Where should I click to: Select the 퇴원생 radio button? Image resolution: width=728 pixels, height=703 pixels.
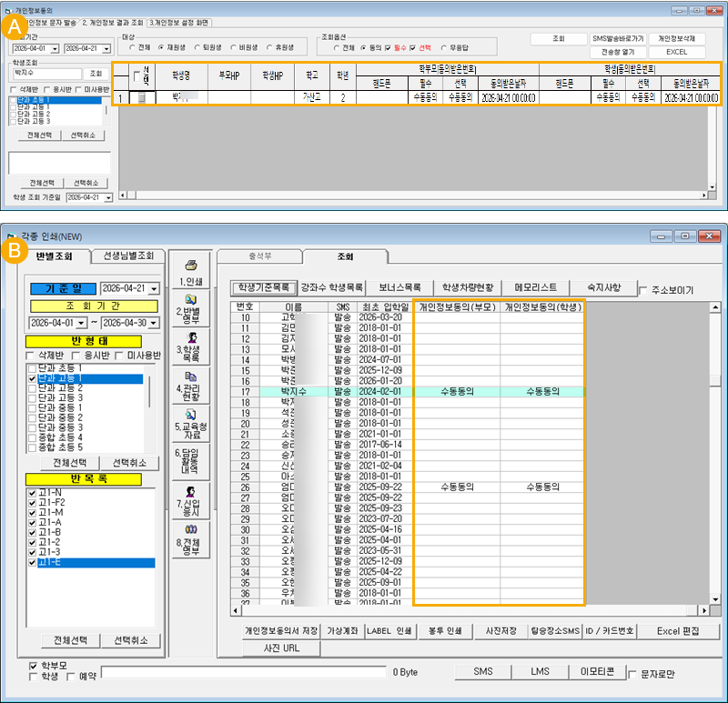pos(199,47)
